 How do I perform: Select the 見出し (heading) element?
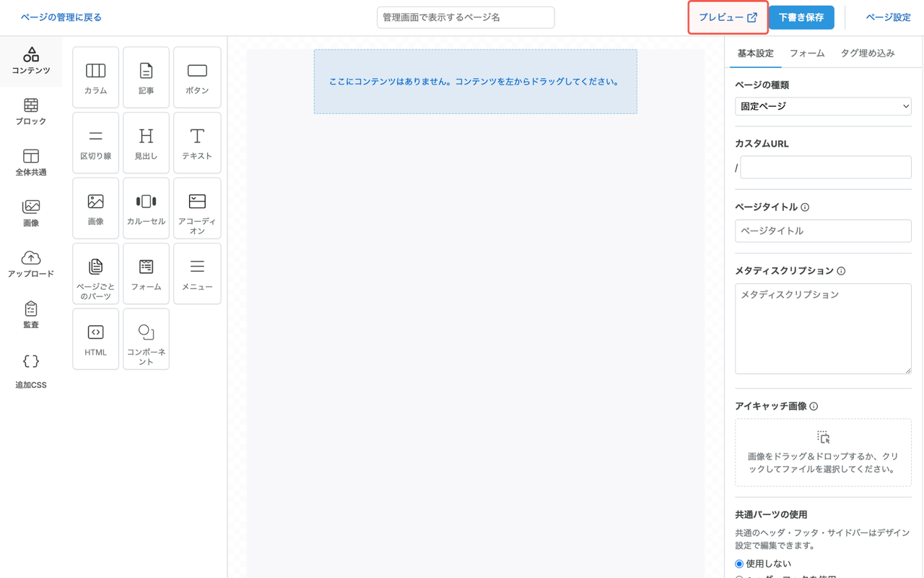click(146, 142)
